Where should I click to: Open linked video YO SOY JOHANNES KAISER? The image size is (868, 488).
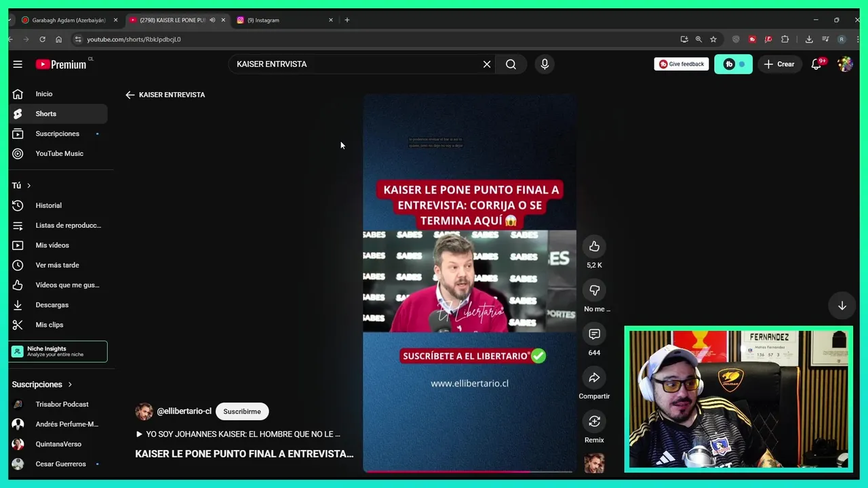pyautogui.click(x=238, y=434)
